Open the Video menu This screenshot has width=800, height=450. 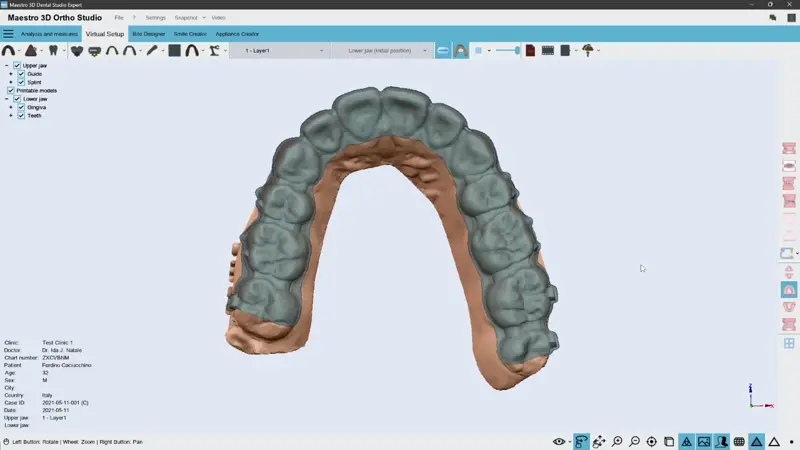(x=218, y=18)
